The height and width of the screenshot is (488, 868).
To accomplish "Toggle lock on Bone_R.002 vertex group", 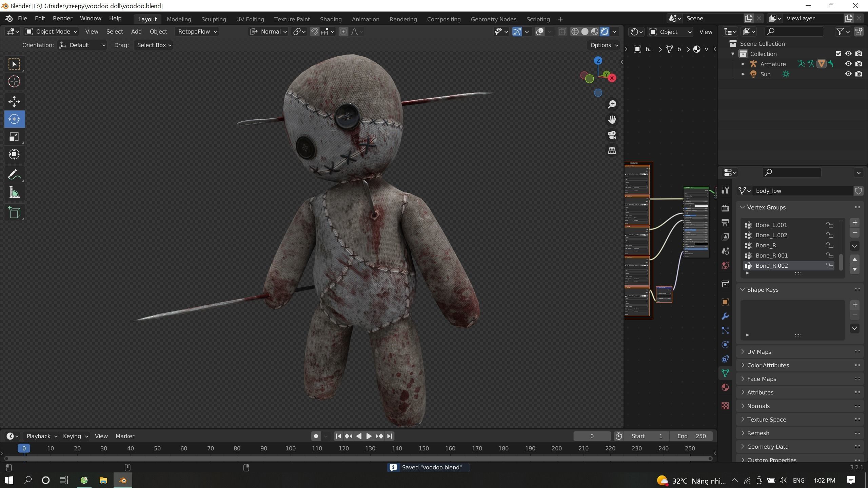I will pyautogui.click(x=830, y=266).
